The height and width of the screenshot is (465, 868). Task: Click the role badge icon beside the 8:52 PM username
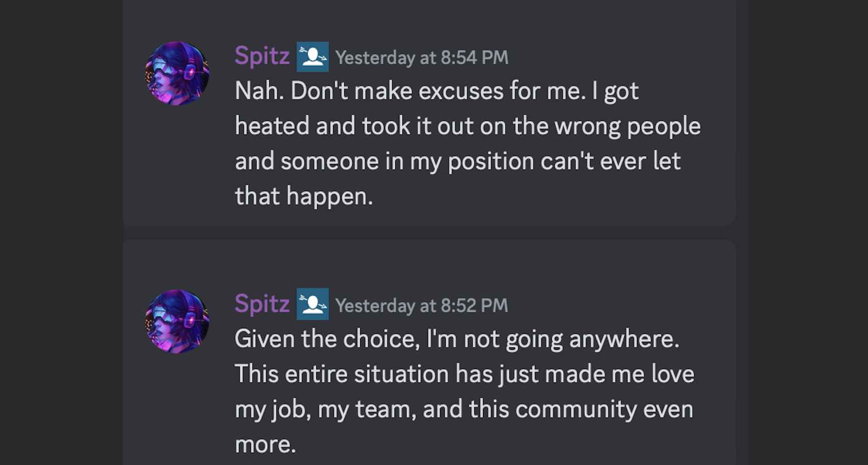click(313, 305)
